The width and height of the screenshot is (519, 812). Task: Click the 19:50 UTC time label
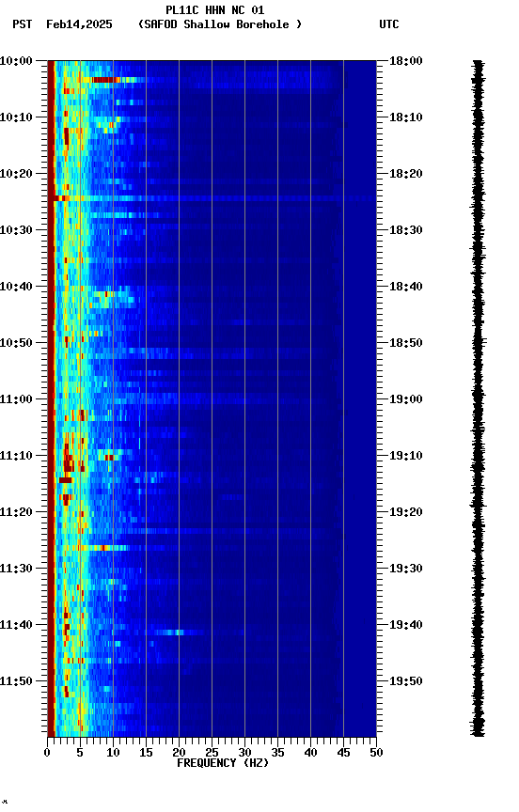coord(406,682)
